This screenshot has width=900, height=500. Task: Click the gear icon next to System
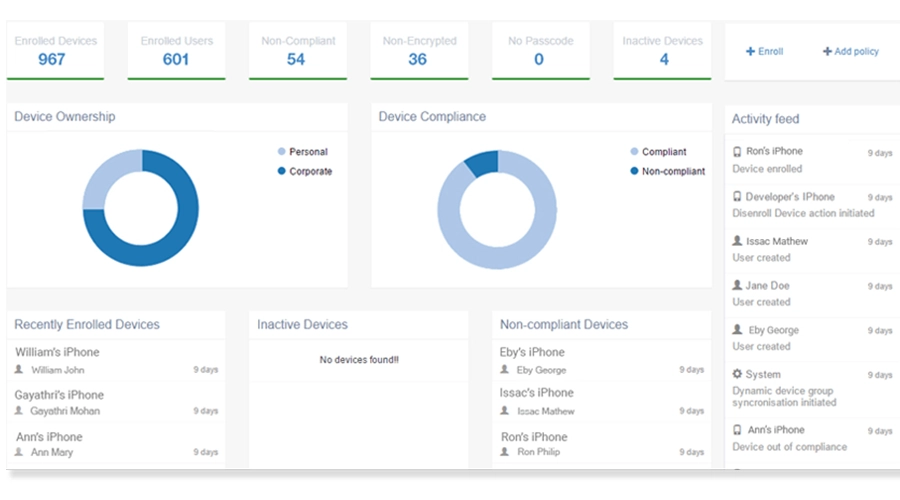[738, 374]
